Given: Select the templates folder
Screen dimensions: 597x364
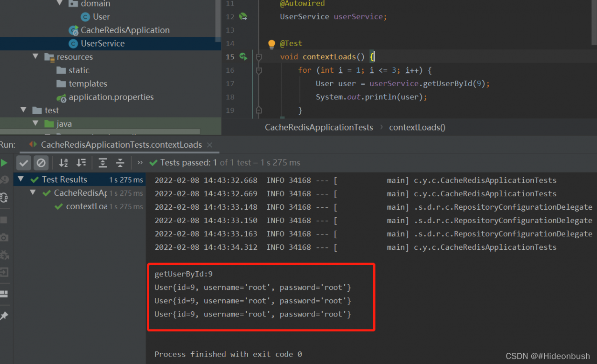Looking at the screenshot, I should [x=88, y=84].
